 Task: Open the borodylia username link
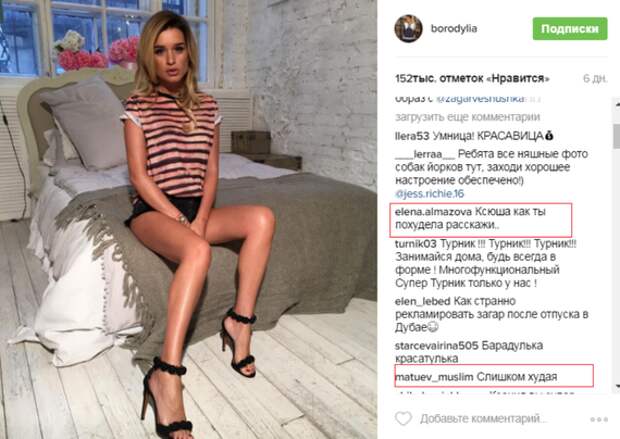click(454, 28)
